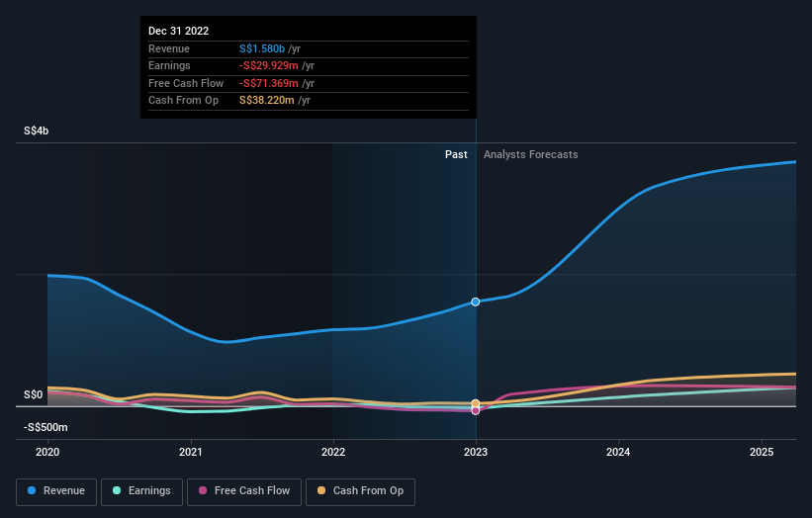Click the S$4b y-axis label
Viewport: 812px width, 518px height.
(x=37, y=130)
